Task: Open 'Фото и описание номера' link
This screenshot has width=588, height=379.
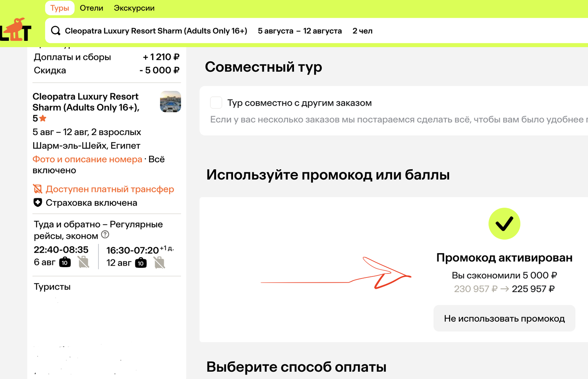Action: click(x=87, y=159)
